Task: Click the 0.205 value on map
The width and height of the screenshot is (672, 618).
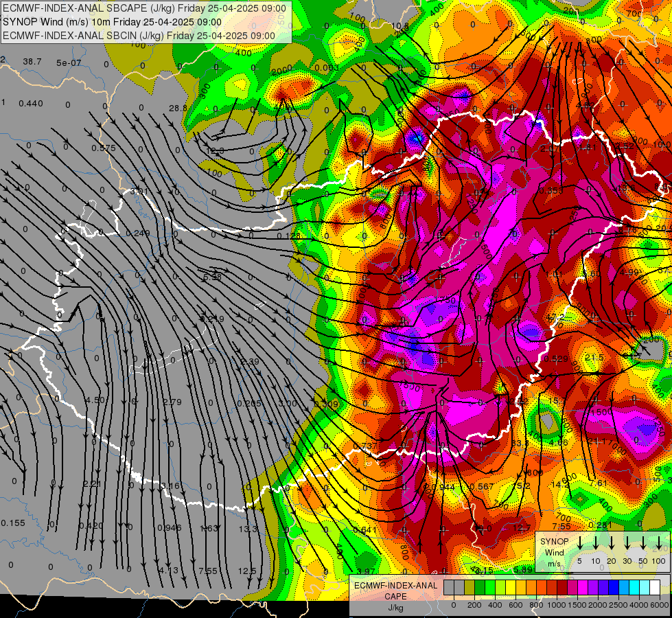Action: pyautogui.click(x=249, y=404)
